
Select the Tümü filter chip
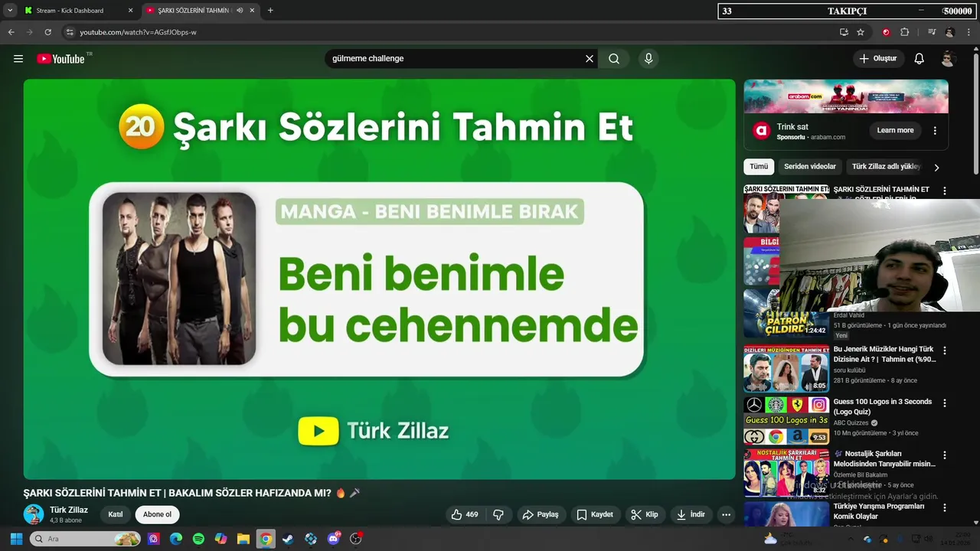tap(759, 167)
